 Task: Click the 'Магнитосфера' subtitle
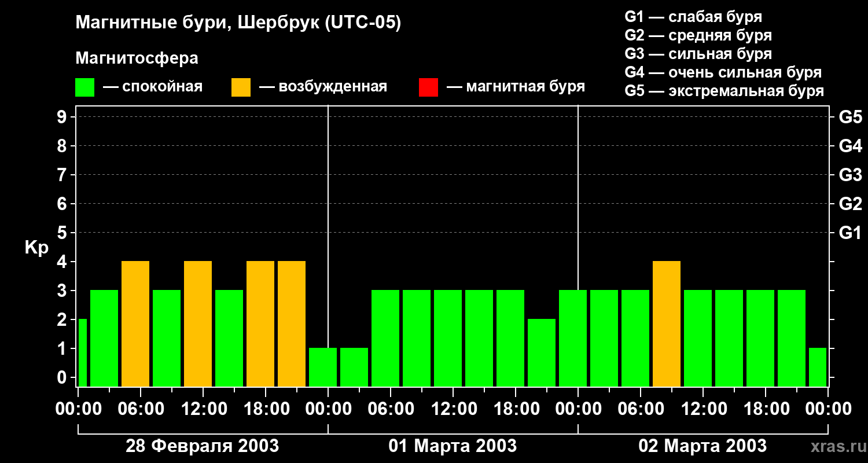(137, 58)
